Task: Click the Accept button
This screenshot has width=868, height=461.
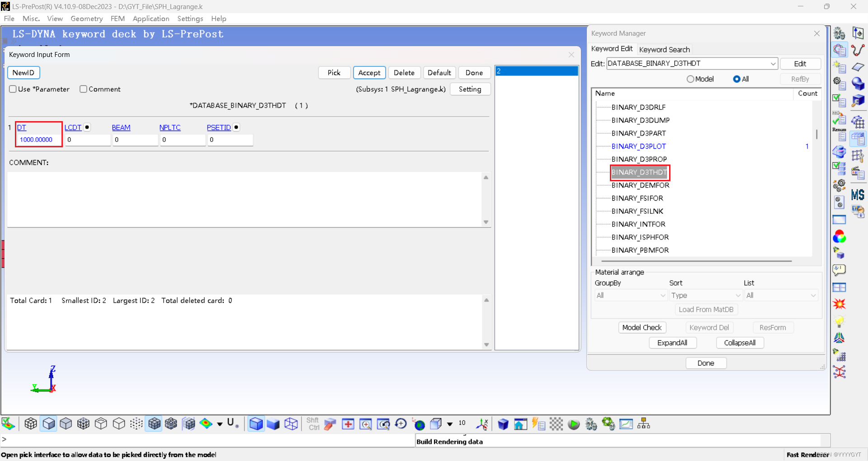Action: coord(369,73)
